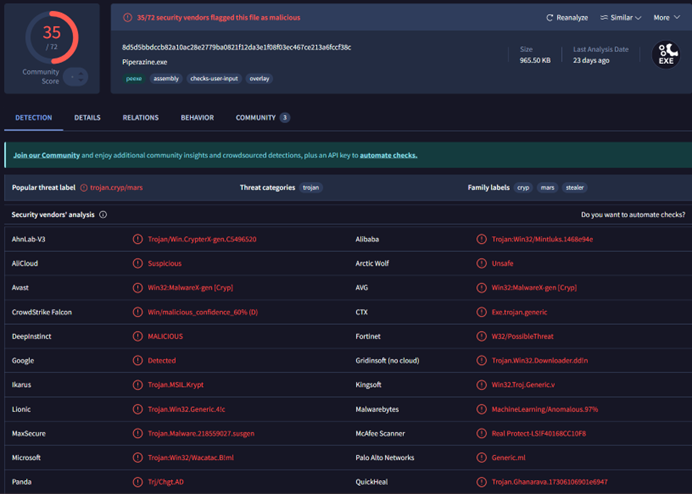Click the alert icon in Gridinsoft row
The height and width of the screenshot is (494, 692).
coord(481,361)
